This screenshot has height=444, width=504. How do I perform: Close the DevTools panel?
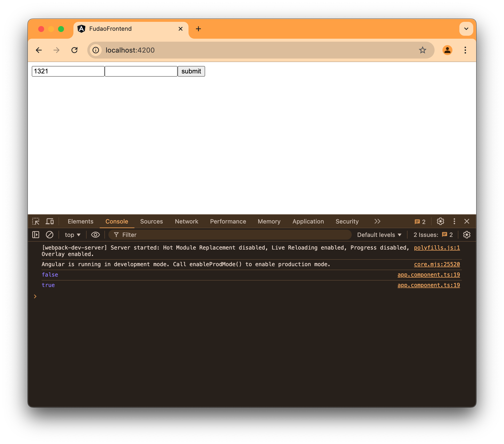467,221
